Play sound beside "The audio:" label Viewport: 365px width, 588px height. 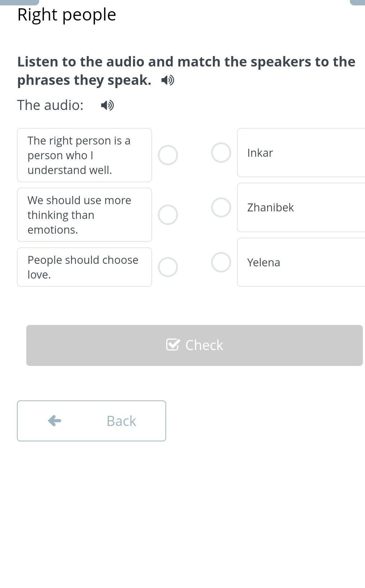(x=107, y=105)
